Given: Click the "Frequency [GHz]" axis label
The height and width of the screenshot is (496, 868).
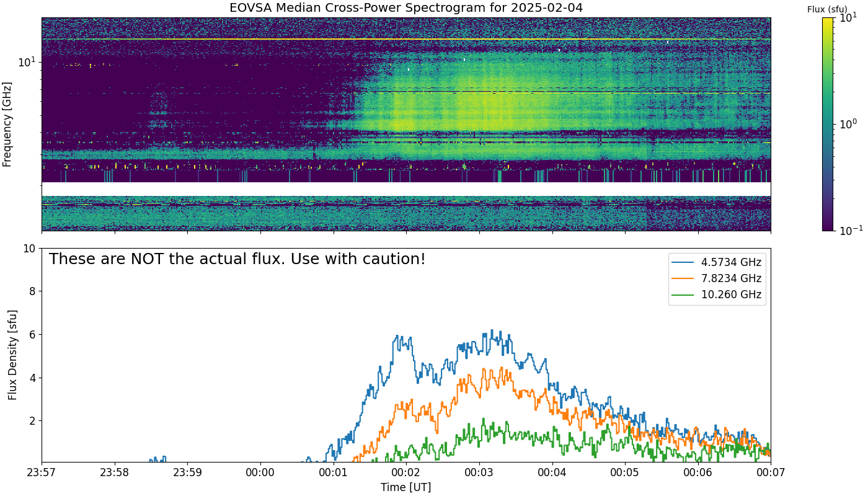Looking at the screenshot, I should click(7, 124).
